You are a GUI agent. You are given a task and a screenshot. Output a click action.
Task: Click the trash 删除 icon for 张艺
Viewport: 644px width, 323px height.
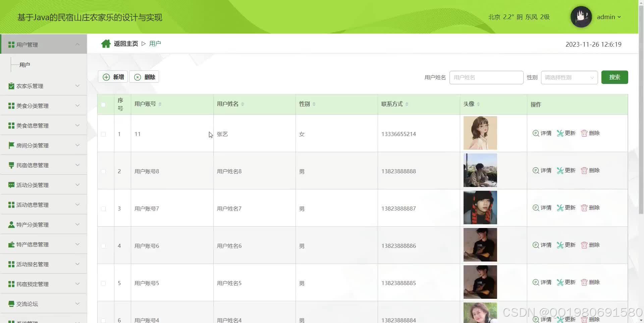[584, 133]
